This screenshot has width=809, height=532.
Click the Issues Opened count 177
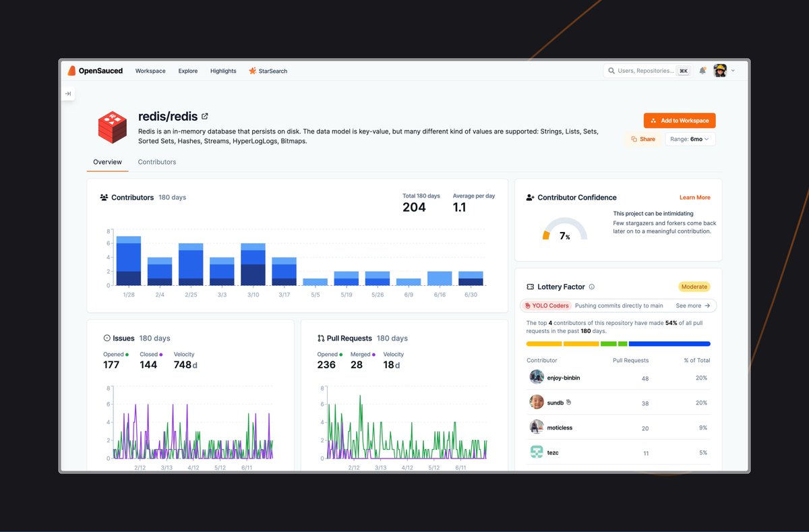[x=111, y=365]
